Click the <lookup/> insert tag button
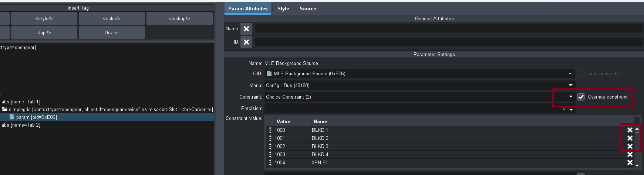 [x=179, y=18]
